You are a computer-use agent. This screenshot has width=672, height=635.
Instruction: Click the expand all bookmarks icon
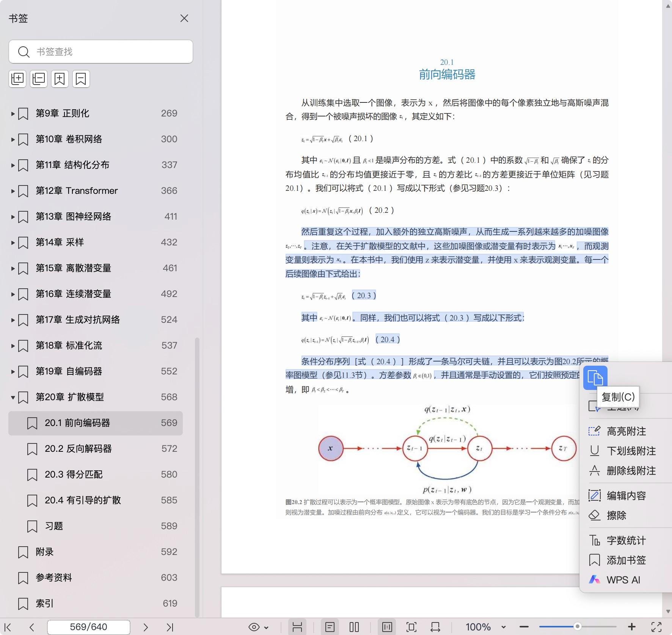pyautogui.click(x=17, y=79)
